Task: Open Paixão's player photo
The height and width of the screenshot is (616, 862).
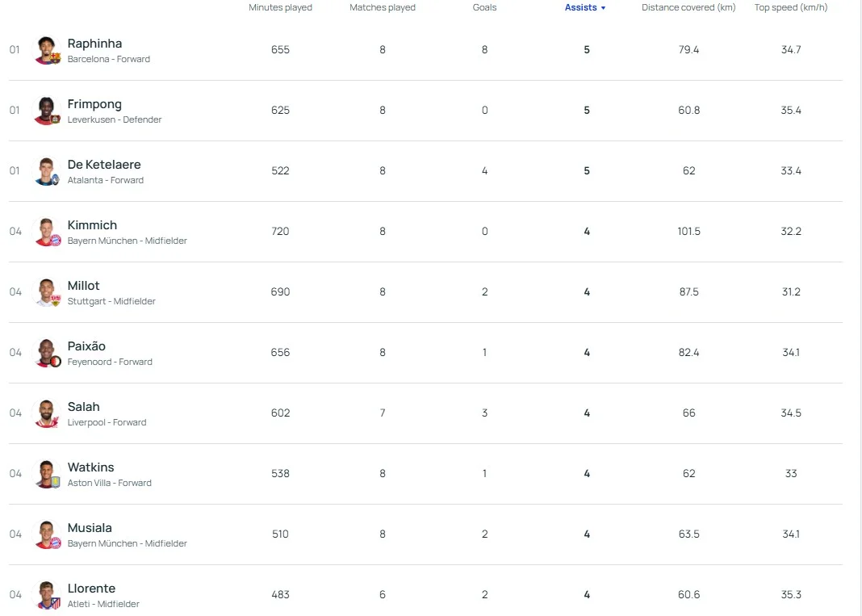Action: click(47, 353)
